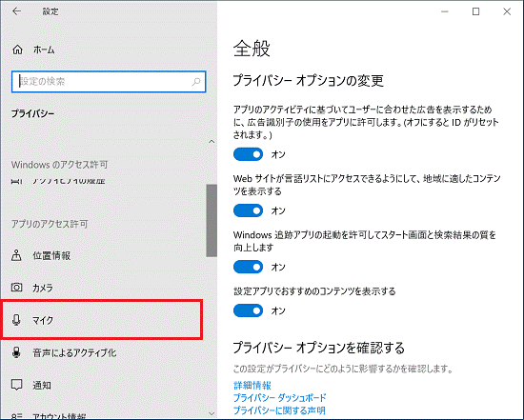524x420 pixels.
Task: Open the 位置情報 privacy page
Action: [x=102, y=255]
